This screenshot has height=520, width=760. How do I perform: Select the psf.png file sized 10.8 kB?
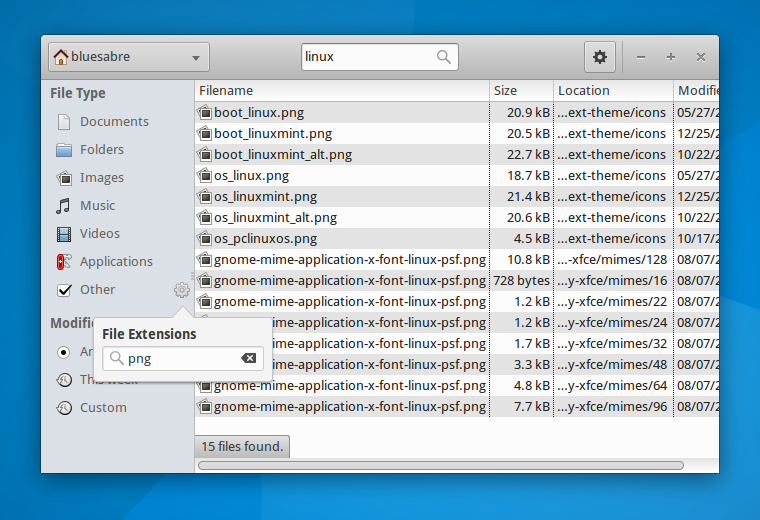457,260
